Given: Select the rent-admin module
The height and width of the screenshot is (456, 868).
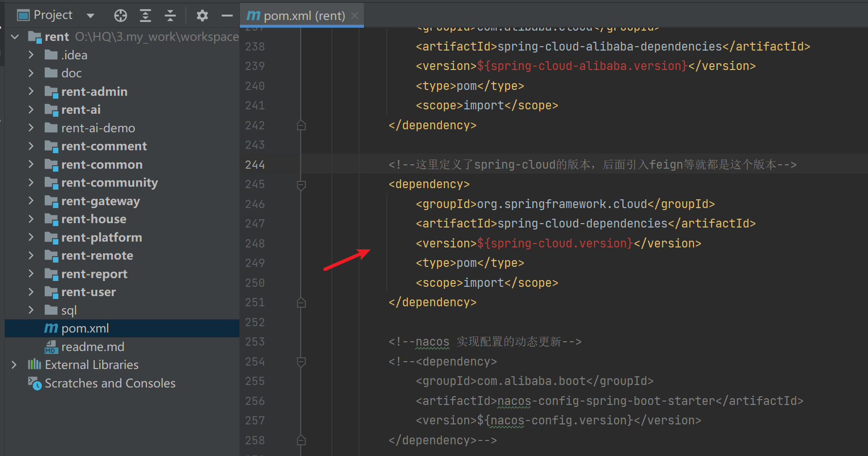Looking at the screenshot, I should tap(95, 91).
